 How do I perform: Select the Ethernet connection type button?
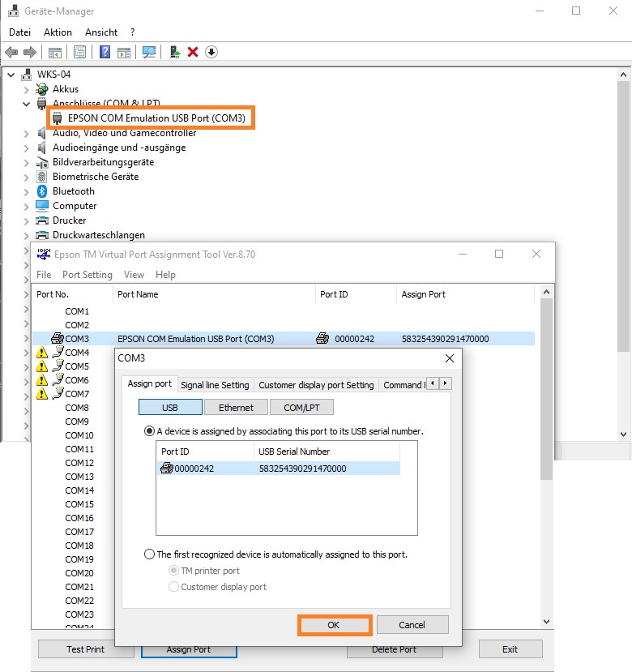tap(236, 407)
